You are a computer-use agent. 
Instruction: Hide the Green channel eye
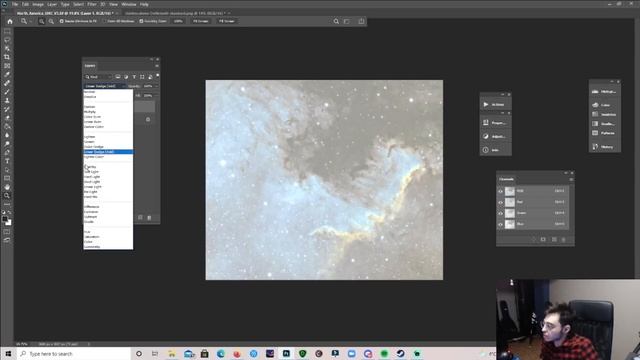point(500,213)
